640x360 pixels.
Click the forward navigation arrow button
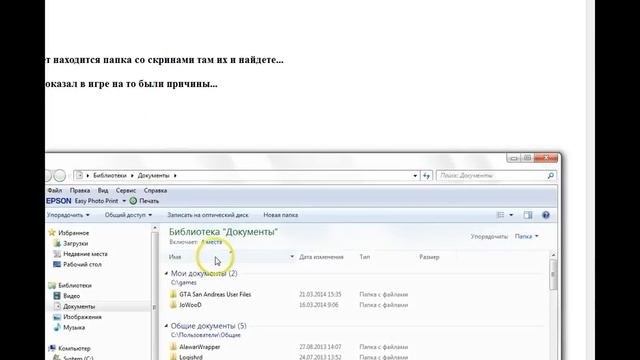click(60, 176)
